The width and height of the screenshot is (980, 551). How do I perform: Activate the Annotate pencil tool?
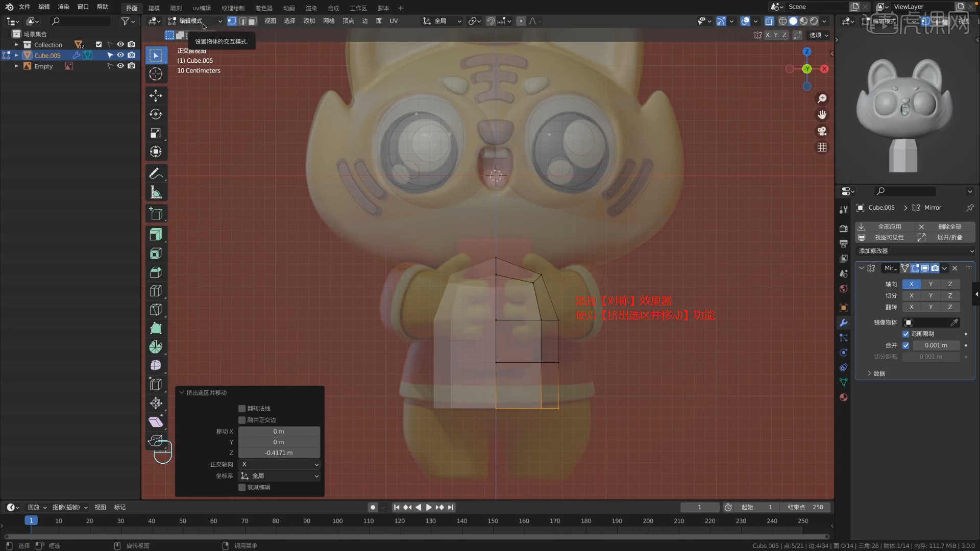point(156,173)
